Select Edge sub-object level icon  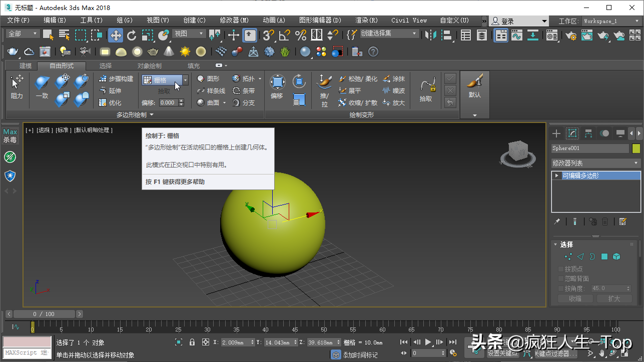tap(580, 256)
